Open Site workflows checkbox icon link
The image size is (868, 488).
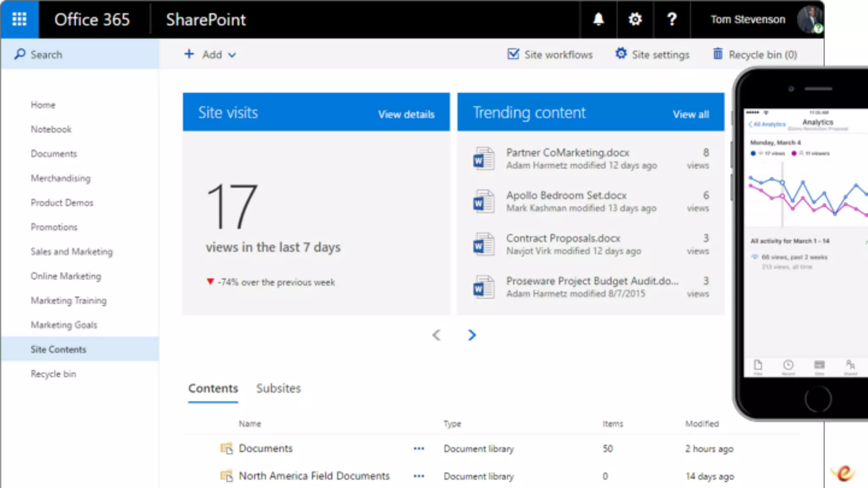click(x=513, y=54)
